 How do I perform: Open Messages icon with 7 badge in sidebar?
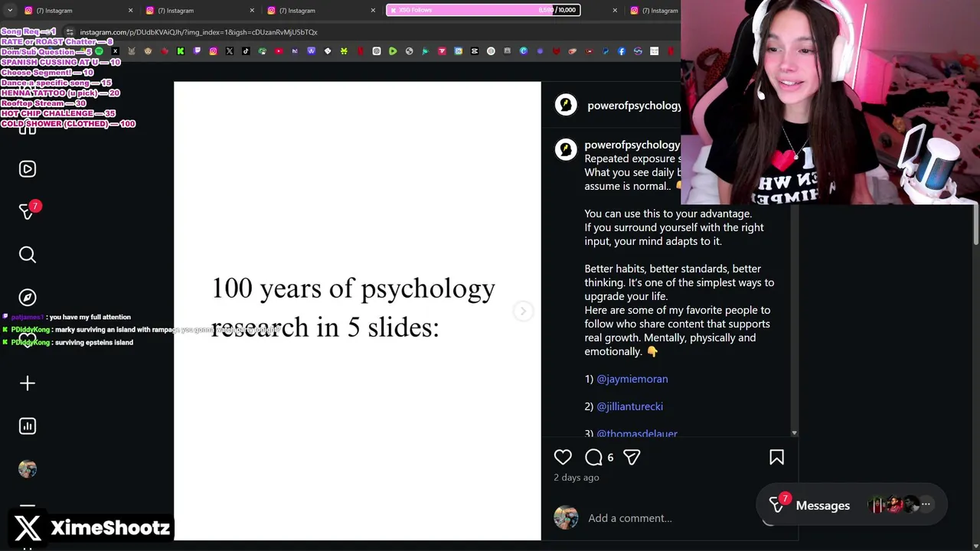(x=28, y=211)
